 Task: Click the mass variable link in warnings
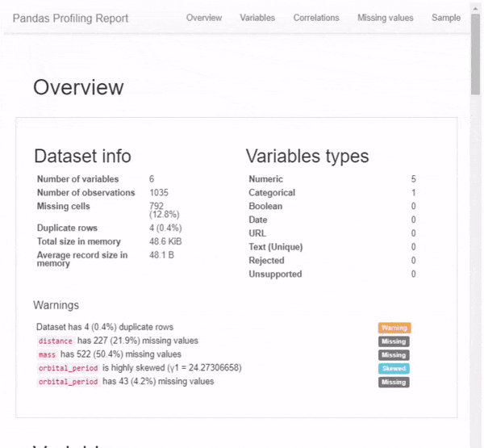coord(47,354)
